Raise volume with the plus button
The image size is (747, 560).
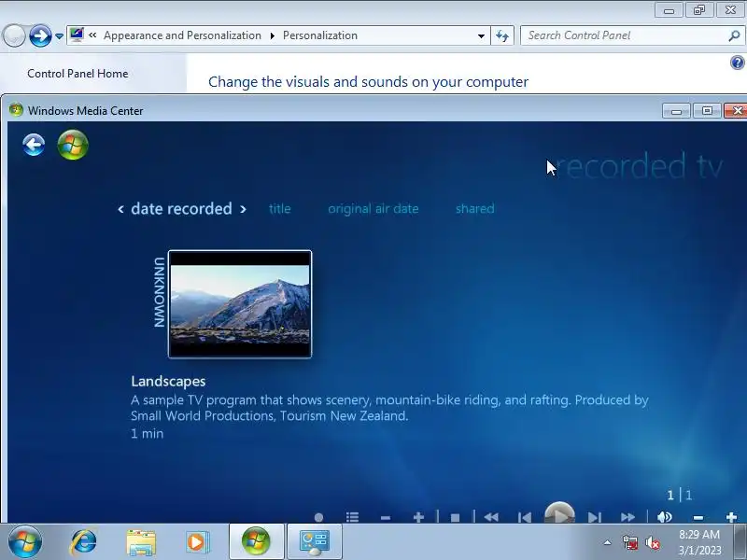pyautogui.click(x=731, y=517)
